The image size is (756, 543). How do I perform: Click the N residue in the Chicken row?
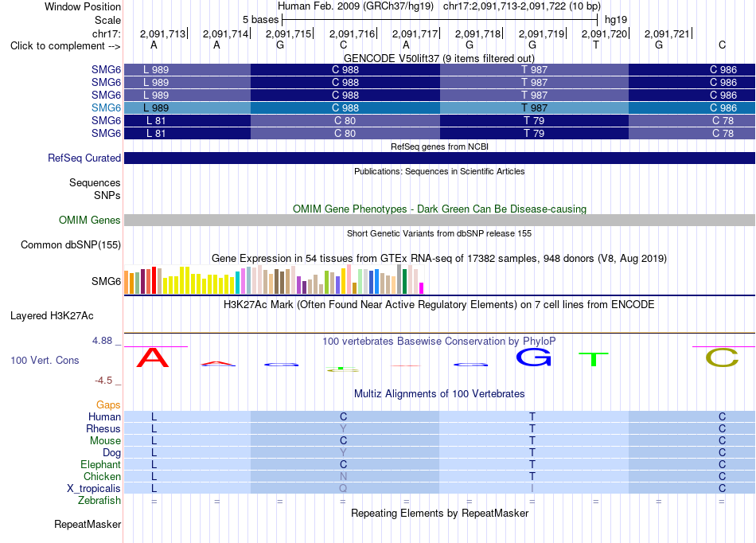(x=343, y=476)
